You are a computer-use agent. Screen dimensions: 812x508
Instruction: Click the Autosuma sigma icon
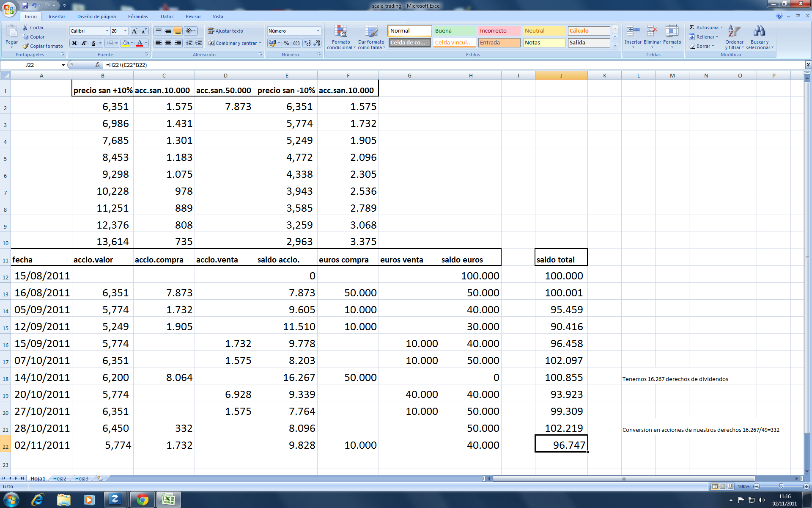[692, 28]
